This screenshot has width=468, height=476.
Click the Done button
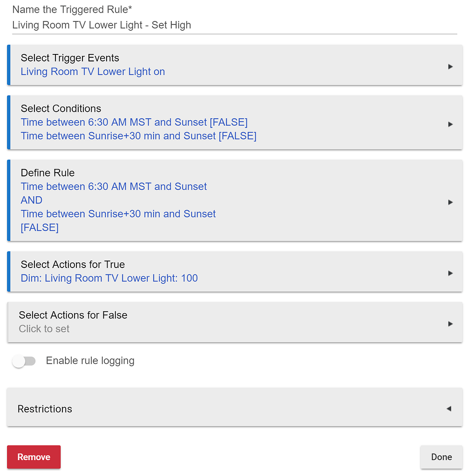(441, 457)
